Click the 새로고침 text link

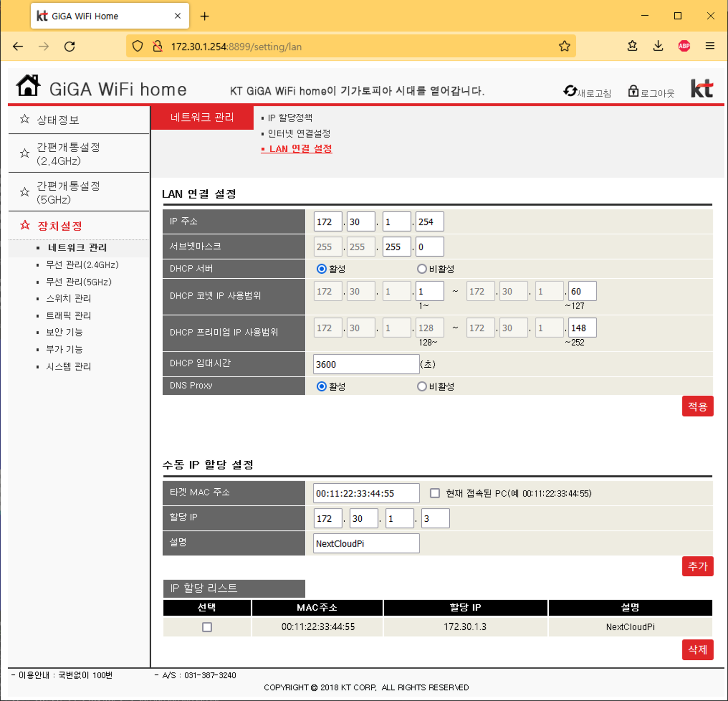[x=594, y=94]
